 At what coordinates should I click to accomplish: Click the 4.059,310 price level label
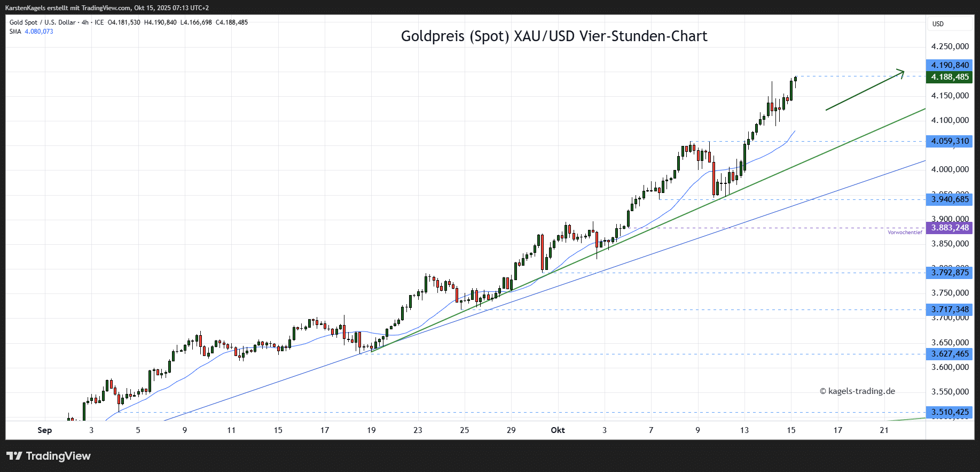click(950, 142)
